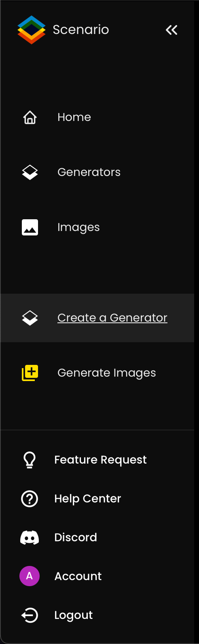Click the purple Account avatar
Viewport: 199px width, 644px height.
[x=30, y=576]
